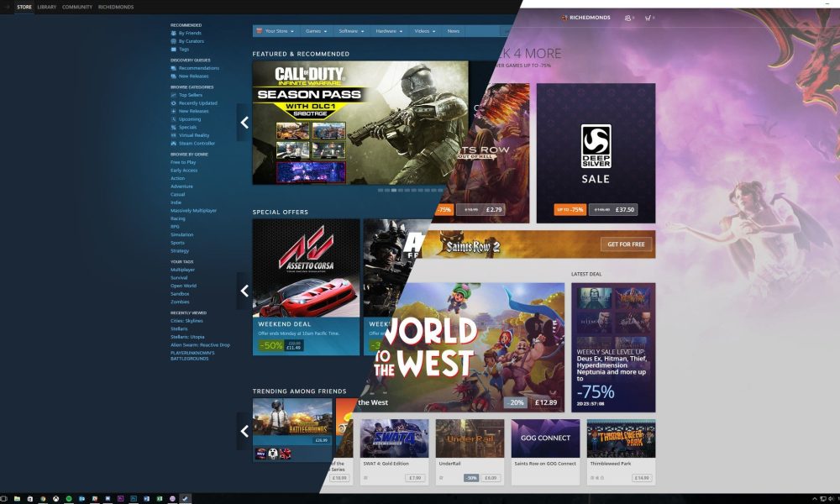Image resolution: width=840 pixels, height=504 pixels.
Task: Expand the Hardware dropdown
Action: [389, 31]
